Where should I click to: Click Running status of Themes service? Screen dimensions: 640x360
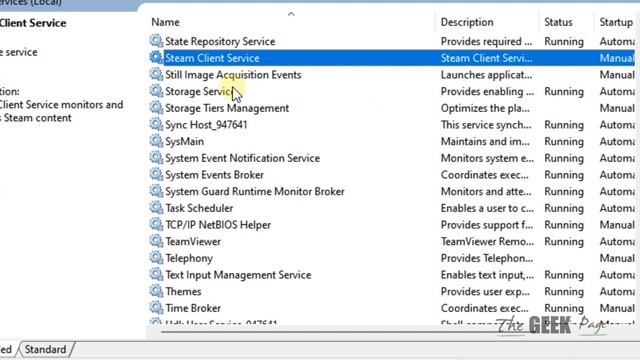point(564,291)
